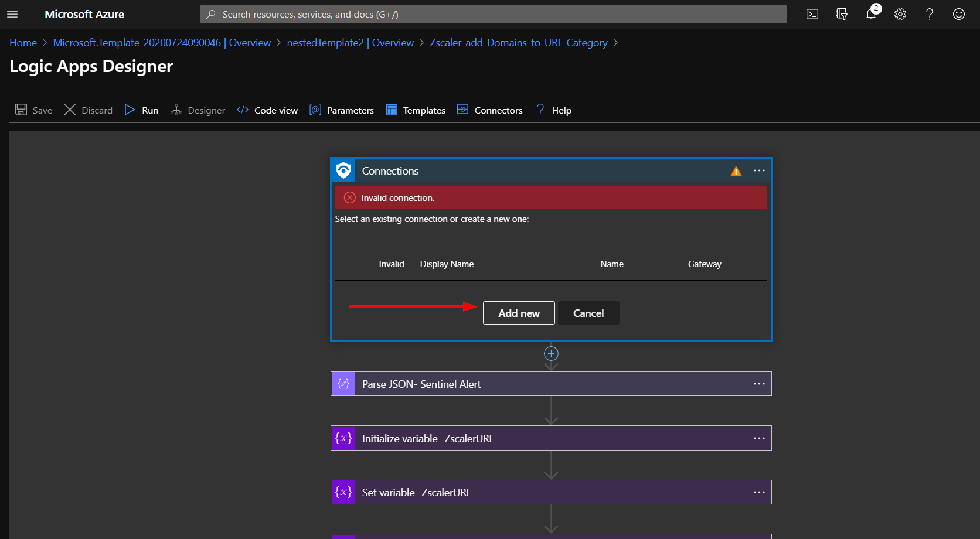Click the Invalid connection error icon
The height and width of the screenshot is (539, 980).
(x=350, y=197)
